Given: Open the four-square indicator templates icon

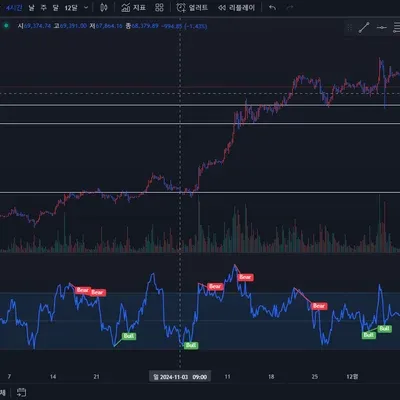Looking at the screenshot, I should [x=159, y=7].
